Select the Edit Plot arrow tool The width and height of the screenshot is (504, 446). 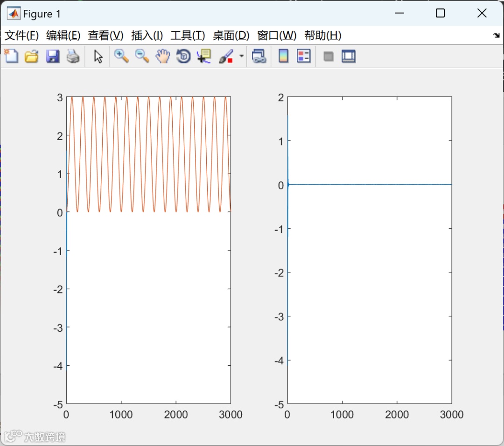[98, 56]
